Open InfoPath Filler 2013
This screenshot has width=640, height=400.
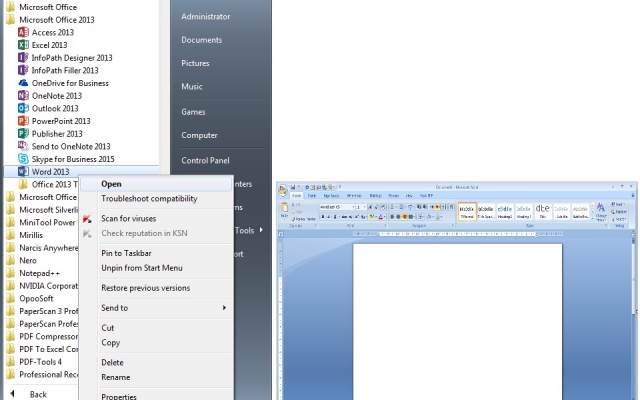(58, 70)
